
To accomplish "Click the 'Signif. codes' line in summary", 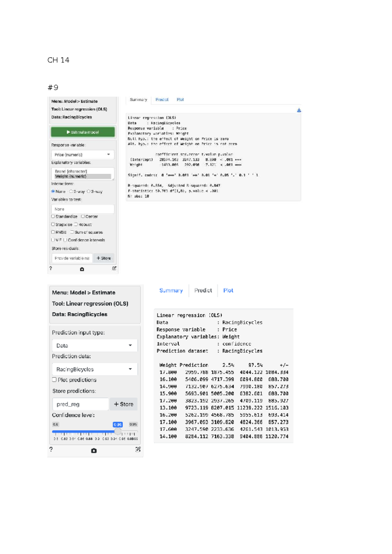I will point(193,175).
